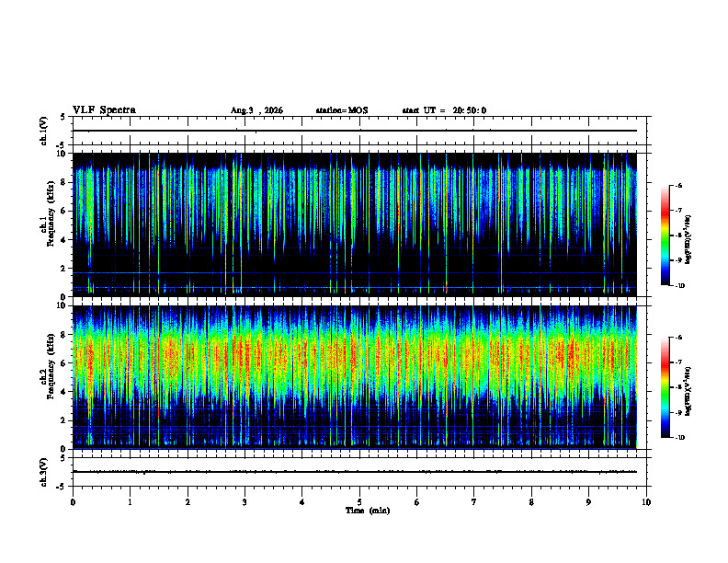Screen dimensions: 728x563
Task: Click time axis tick label "3"
Action: (245, 502)
